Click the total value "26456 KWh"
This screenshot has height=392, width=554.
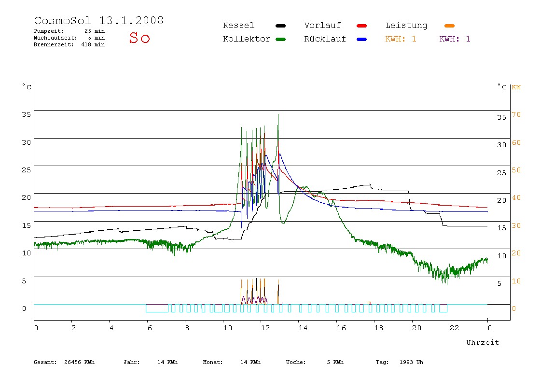pyautogui.click(x=80, y=362)
